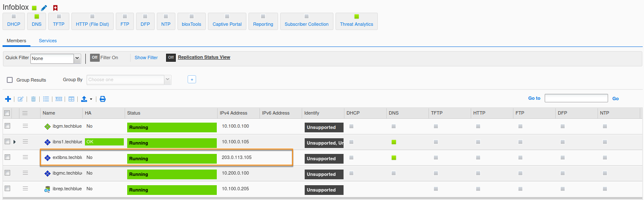The image size is (644, 200).
Task: Open action menu for ibgmc.techblue row
Action: click(25, 173)
